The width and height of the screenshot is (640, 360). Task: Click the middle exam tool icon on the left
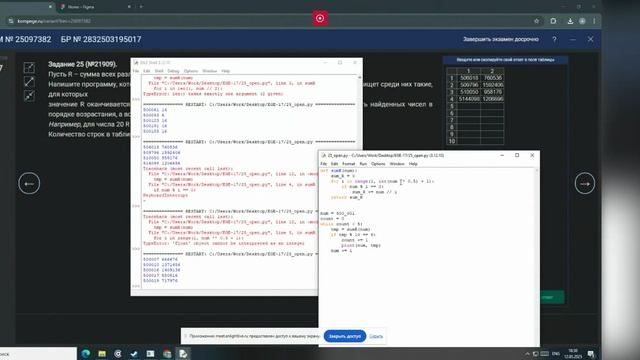coord(29,82)
